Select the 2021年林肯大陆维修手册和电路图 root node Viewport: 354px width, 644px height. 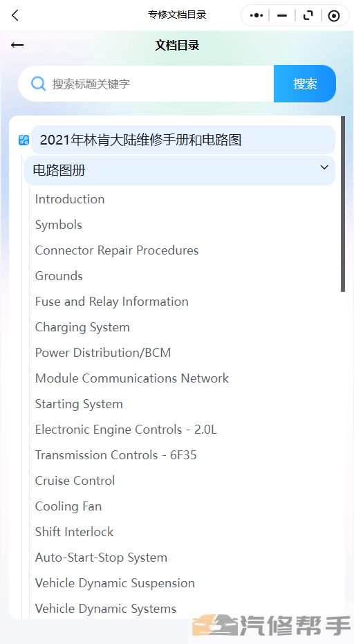[x=183, y=140]
